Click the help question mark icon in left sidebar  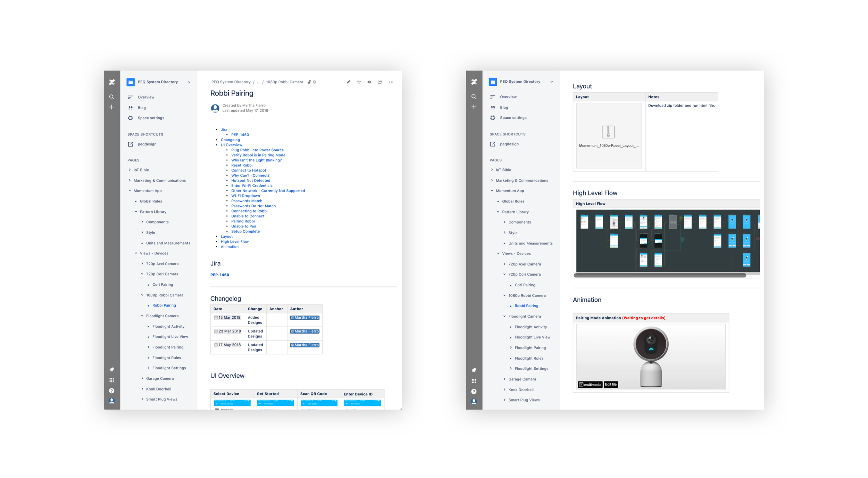click(111, 391)
